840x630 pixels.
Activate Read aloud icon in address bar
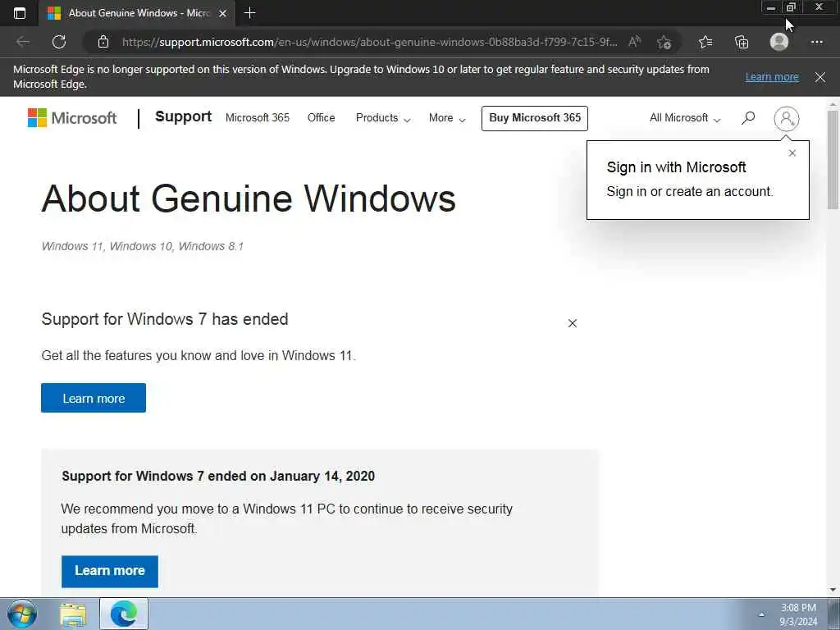click(634, 42)
